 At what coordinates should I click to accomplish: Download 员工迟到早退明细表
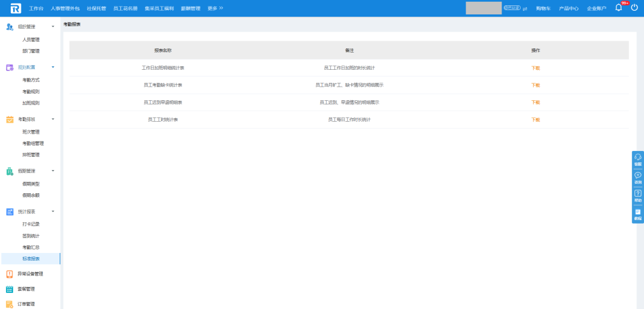(535, 103)
